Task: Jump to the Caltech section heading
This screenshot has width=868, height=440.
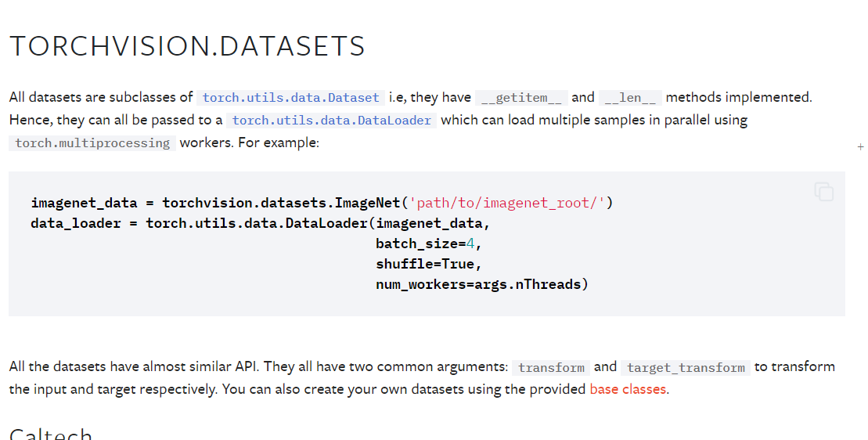Action: [x=51, y=434]
